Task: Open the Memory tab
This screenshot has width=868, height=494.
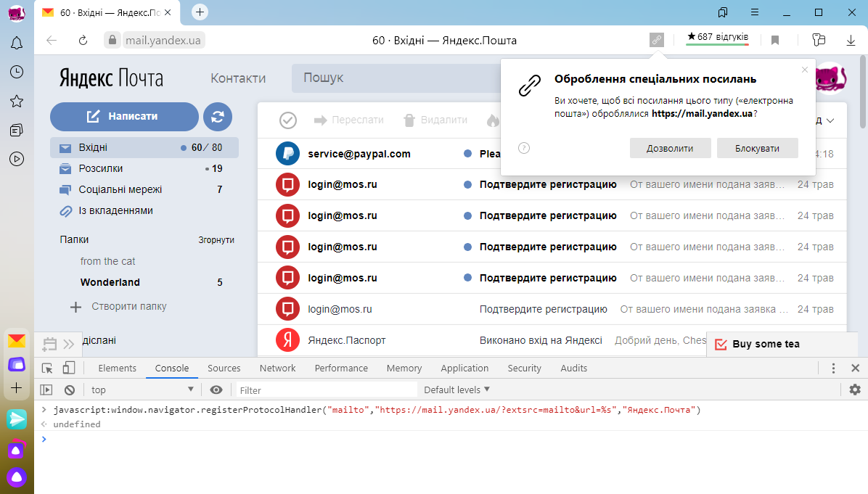Action: 404,369
